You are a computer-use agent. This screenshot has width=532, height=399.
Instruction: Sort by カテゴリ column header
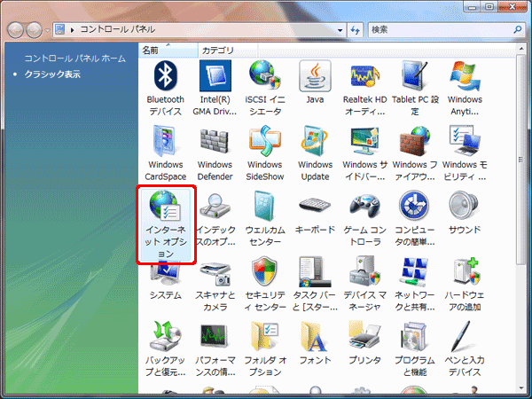pos(228,51)
